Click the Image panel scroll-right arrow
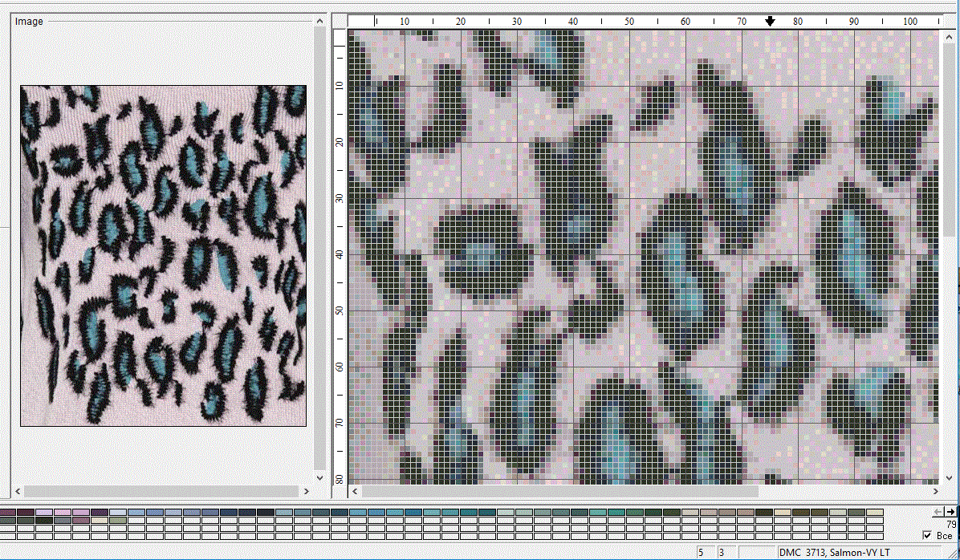Image resolution: width=960 pixels, height=560 pixels. coord(307,491)
